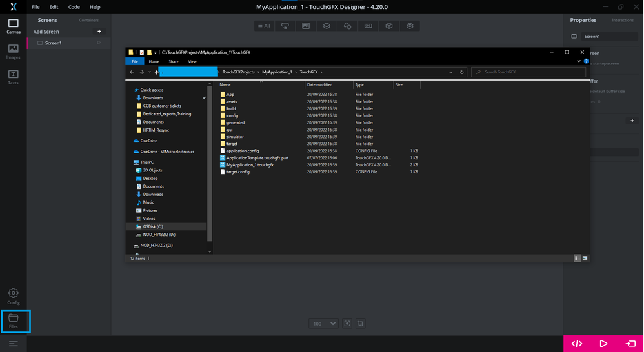Viewport: 644px width, 352px height.
Task: Refresh the Explorer address bar
Action: click(x=461, y=72)
